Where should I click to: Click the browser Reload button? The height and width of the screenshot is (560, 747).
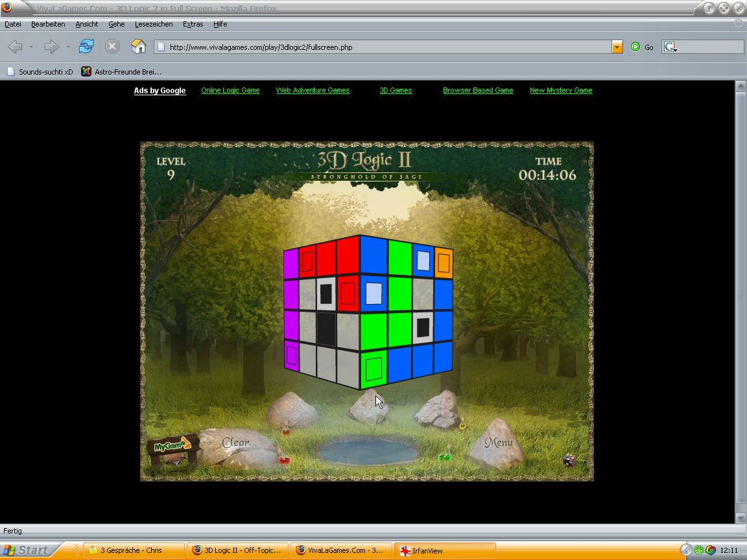coord(86,47)
